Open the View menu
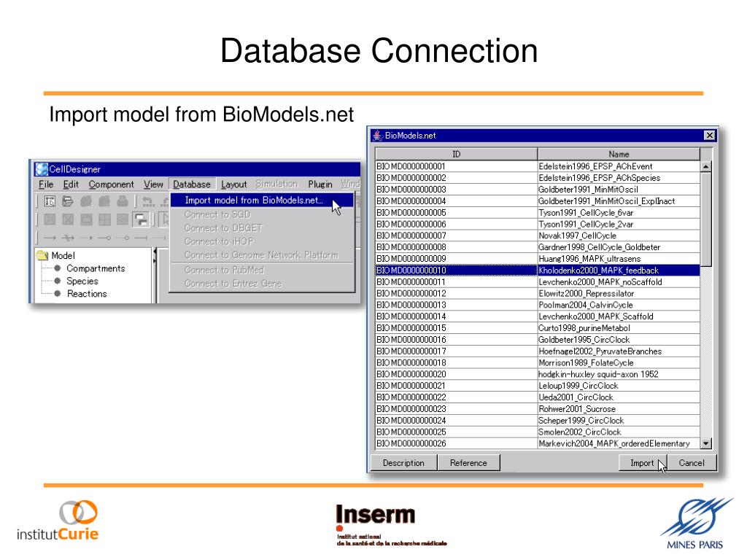 pos(153,184)
